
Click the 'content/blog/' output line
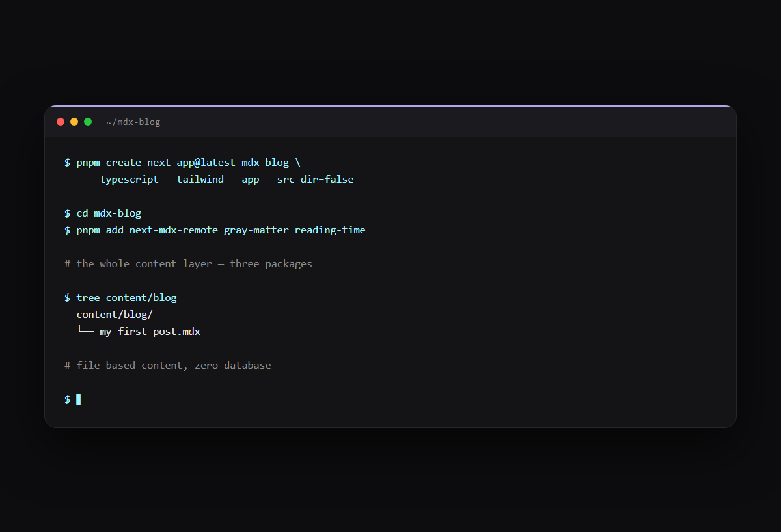(x=115, y=314)
